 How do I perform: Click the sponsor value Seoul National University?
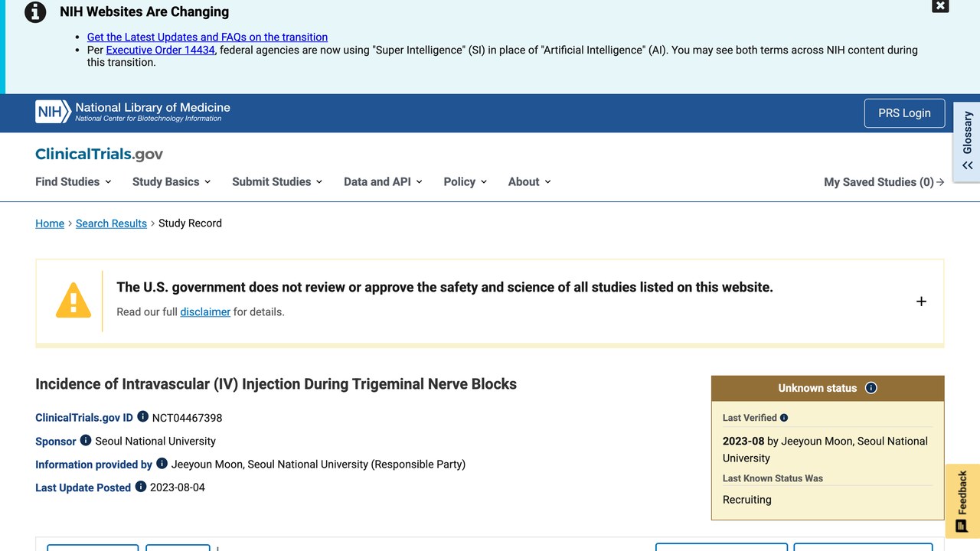155,442
